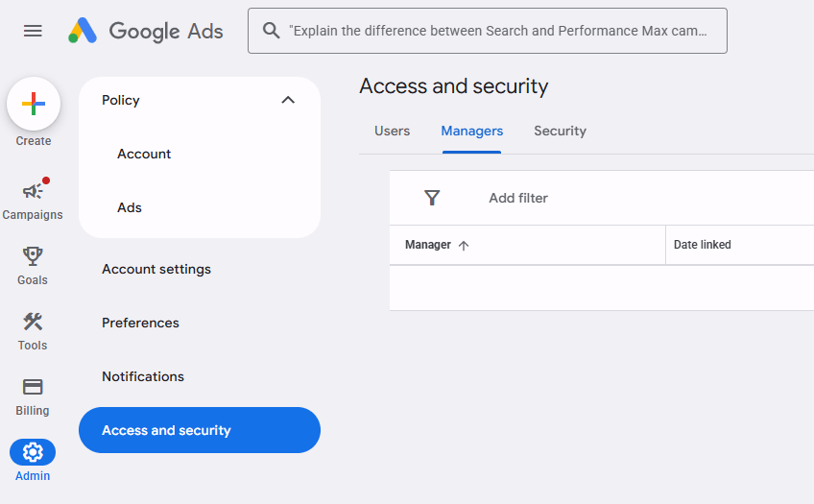814x504 pixels.
Task: Click the Manager sort ascending arrow
Action: [464, 246]
